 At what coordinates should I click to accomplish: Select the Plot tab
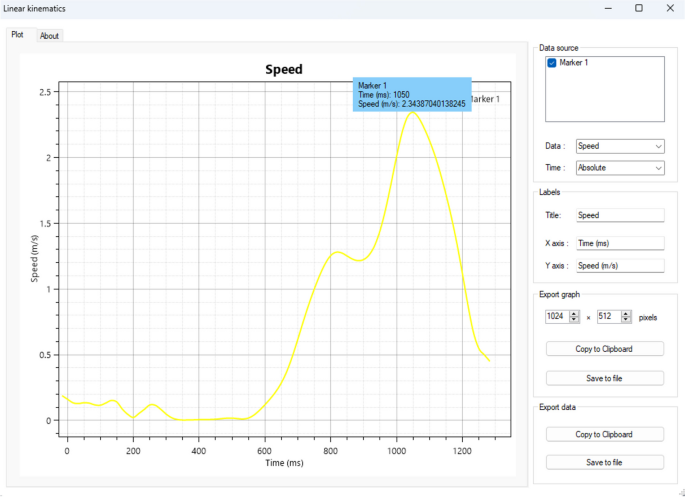coord(17,35)
